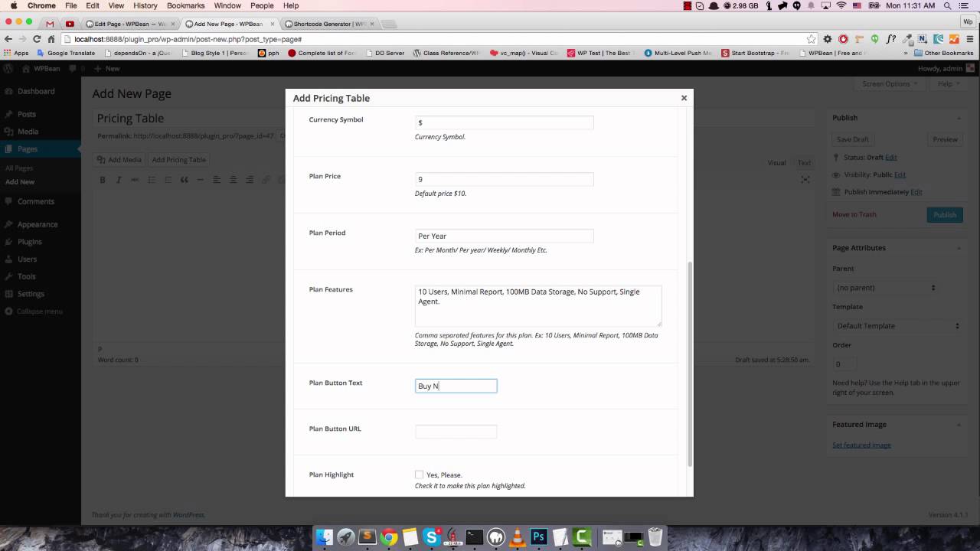Check the Plan Highlight 'Yes, Please' checkbox
This screenshot has height=551, width=980.
[419, 474]
